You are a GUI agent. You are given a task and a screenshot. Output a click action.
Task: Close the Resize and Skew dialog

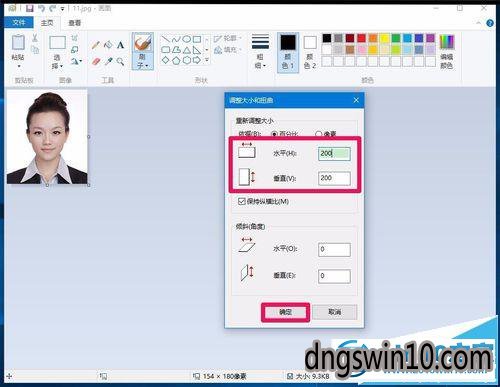(356, 100)
